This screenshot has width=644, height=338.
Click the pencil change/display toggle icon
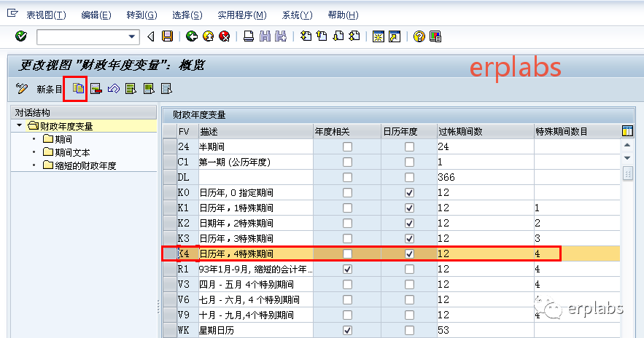point(22,88)
